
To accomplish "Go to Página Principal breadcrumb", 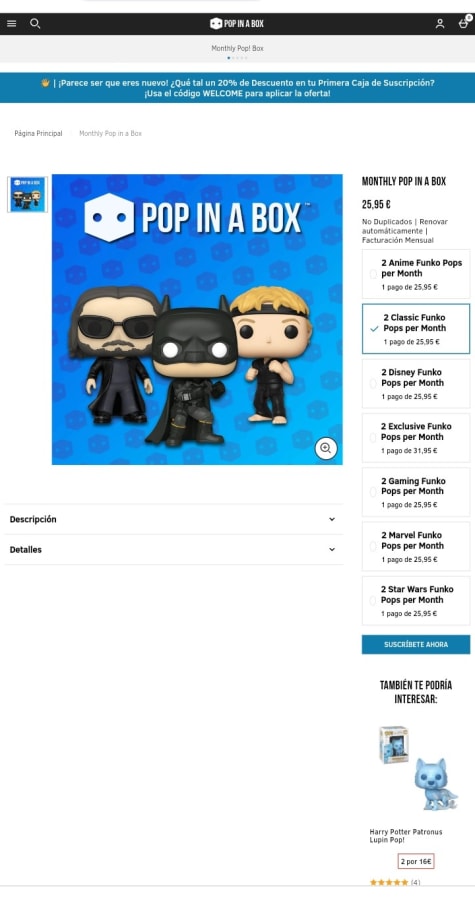I will pyautogui.click(x=38, y=133).
